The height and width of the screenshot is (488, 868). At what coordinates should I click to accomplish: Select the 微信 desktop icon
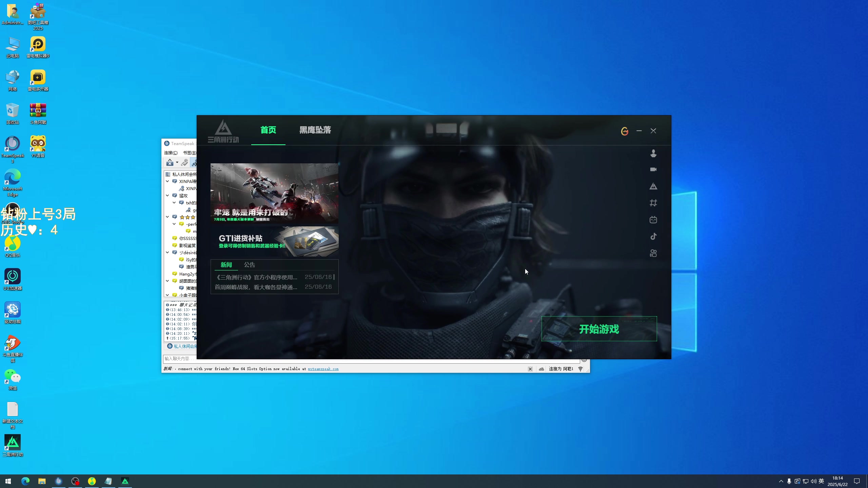click(13, 380)
